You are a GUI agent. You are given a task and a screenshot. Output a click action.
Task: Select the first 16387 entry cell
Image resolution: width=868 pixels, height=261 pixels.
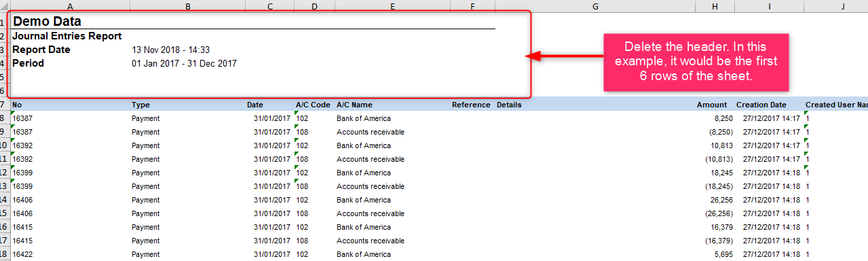click(70, 118)
